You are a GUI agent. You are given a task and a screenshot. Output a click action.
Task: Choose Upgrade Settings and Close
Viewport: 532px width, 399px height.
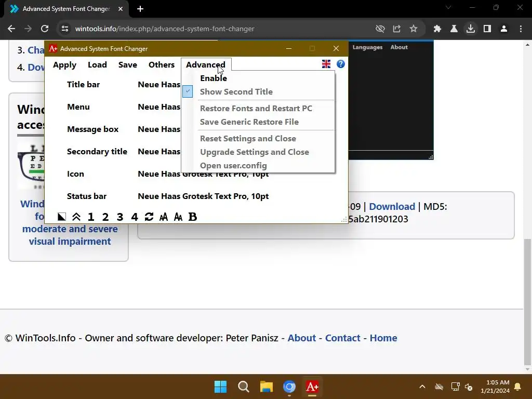(255, 152)
